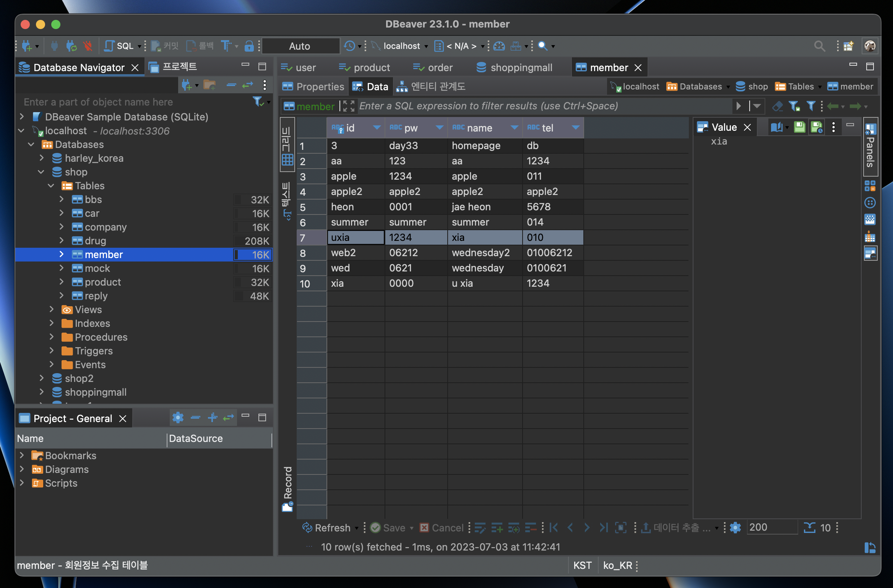The width and height of the screenshot is (893, 588).
Task: Toggle the transaction lock icon
Action: click(249, 46)
